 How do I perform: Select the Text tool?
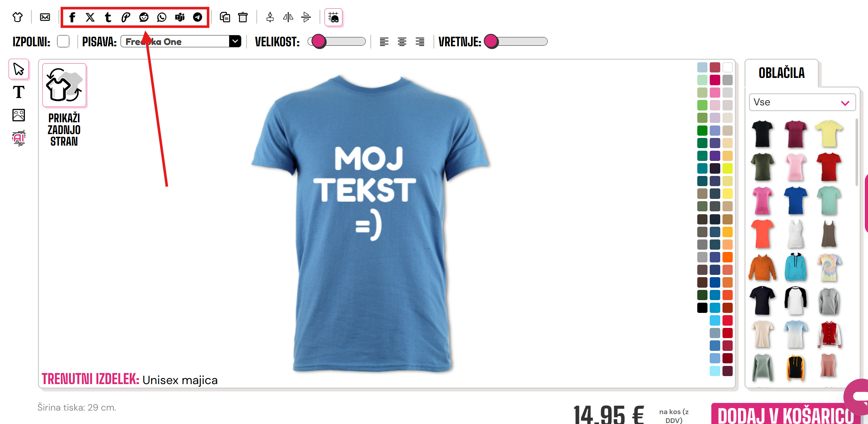19,92
